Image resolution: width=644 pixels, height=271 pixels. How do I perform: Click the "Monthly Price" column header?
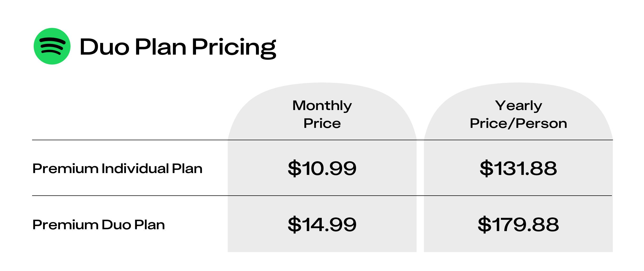322,114
